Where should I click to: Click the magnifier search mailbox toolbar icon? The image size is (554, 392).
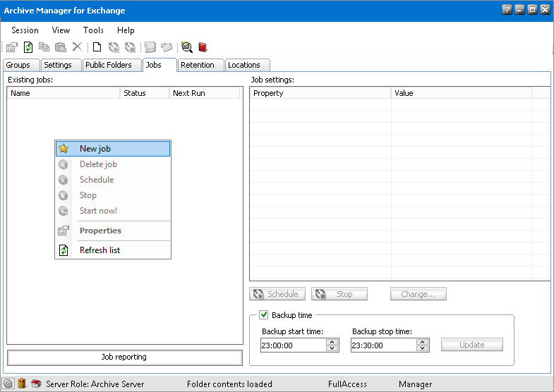[x=186, y=47]
